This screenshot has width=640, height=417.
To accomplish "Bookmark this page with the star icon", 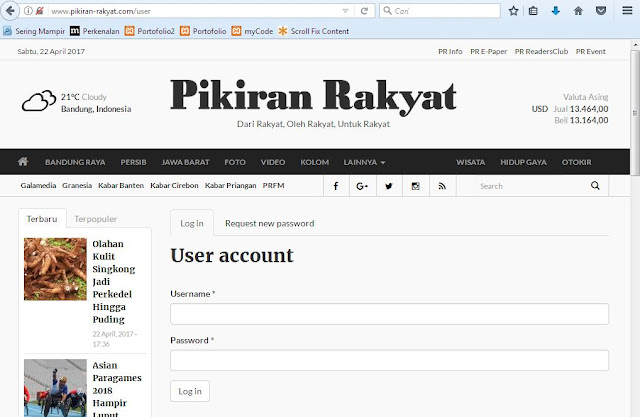I will (x=513, y=11).
